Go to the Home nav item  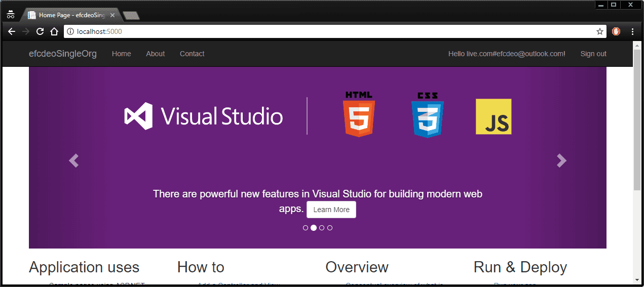click(122, 54)
